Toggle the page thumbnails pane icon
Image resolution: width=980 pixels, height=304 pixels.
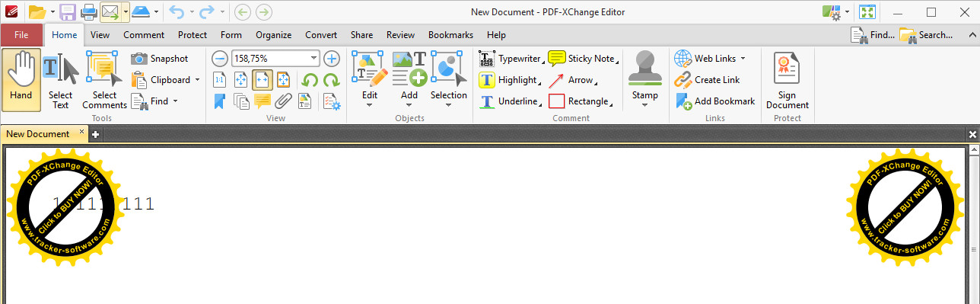(x=241, y=101)
